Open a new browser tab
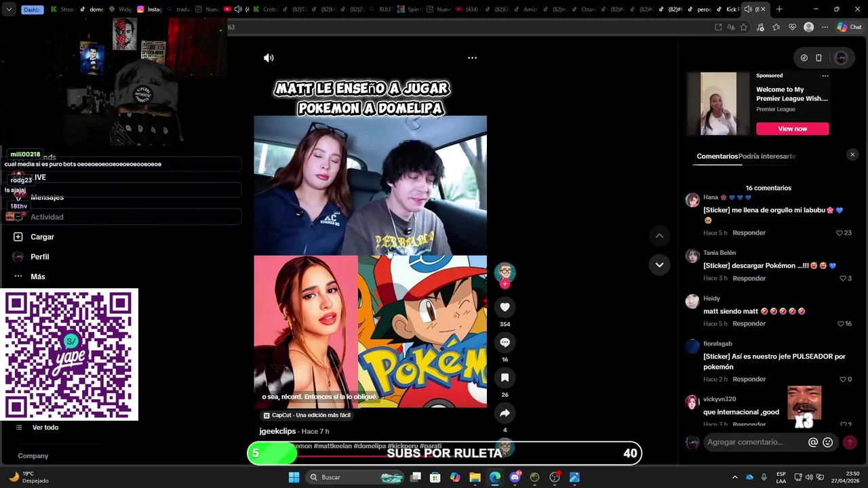The height and width of the screenshot is (488, 868). click(779, 9)
